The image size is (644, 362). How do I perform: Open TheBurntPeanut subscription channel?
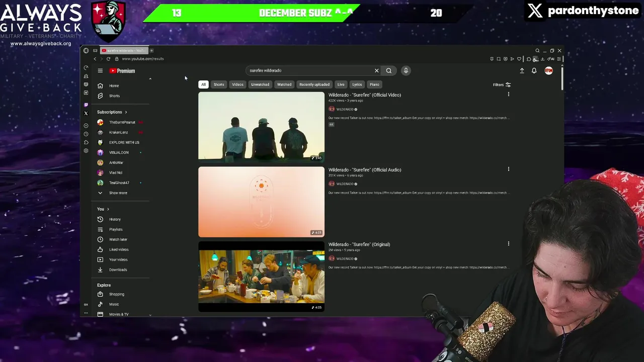click(x=122, y=122)
